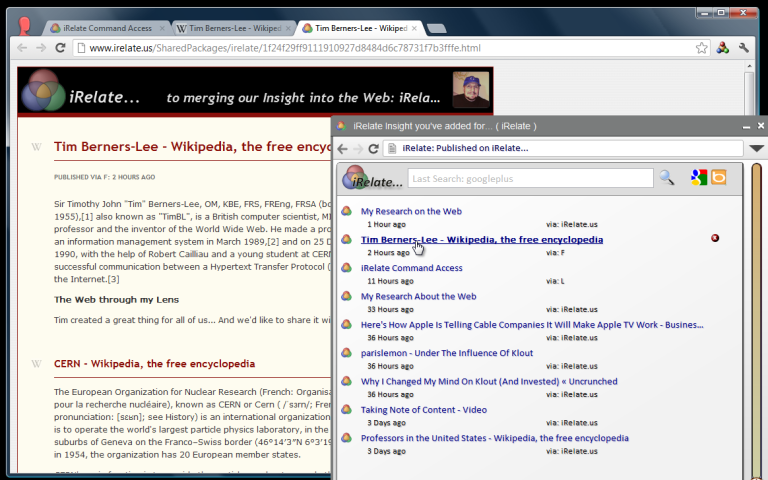Open 'My Research on the Web' link

pos(411,211)
